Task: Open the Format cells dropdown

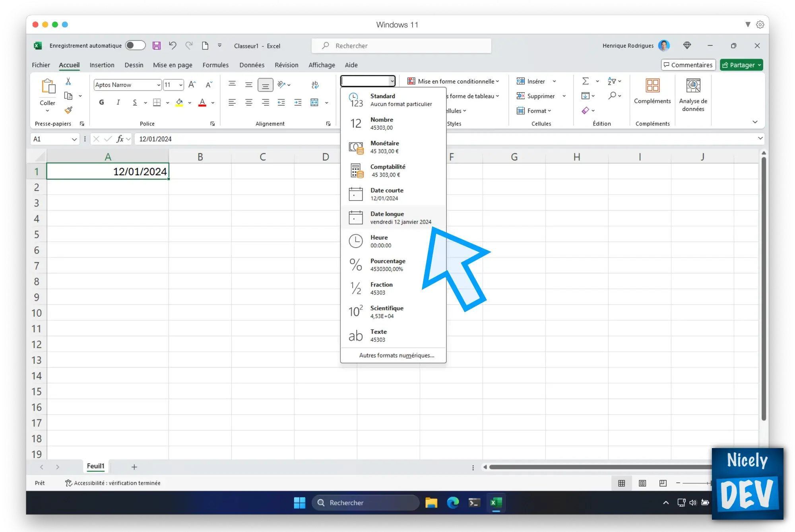Action: point(534,111)
